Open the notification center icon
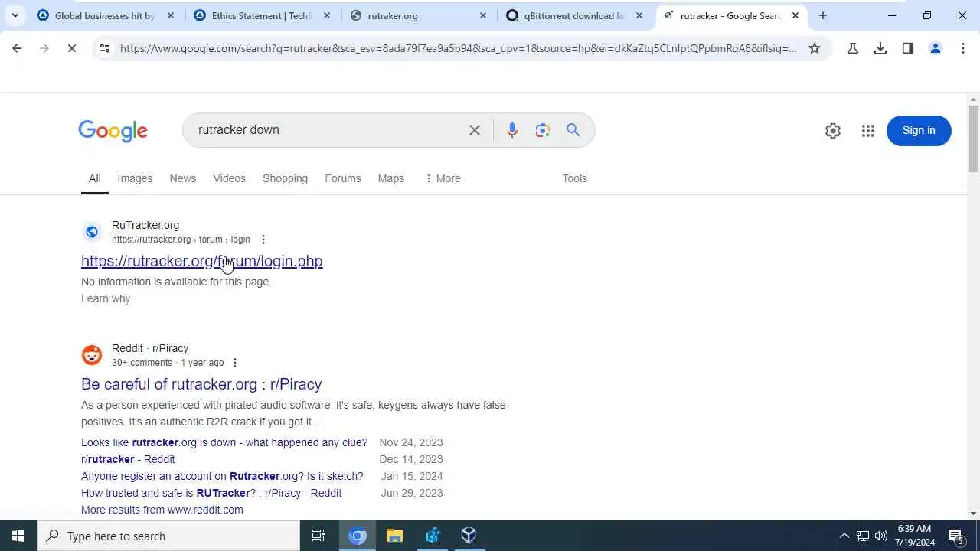 point(956,536)
